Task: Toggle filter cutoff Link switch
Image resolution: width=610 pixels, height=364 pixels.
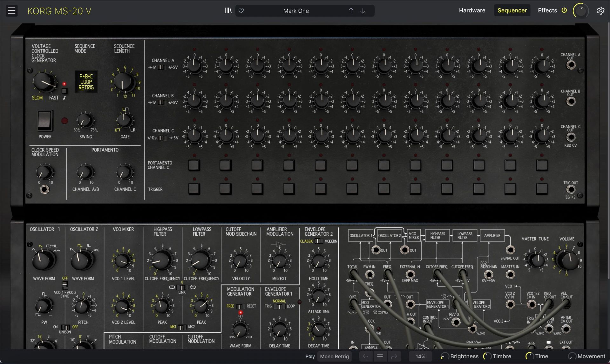Action: (182, 287)
